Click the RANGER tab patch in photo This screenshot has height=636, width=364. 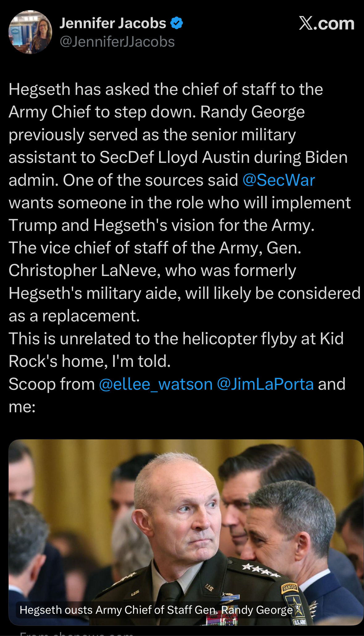(289, 587)
